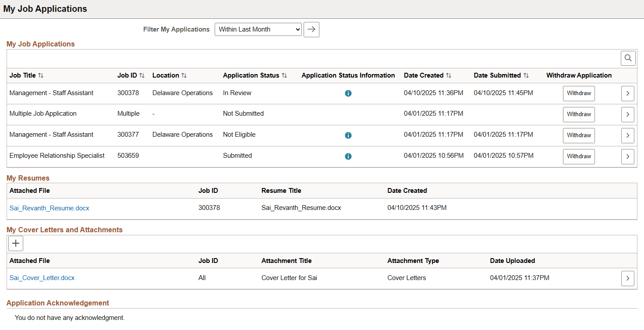Screen dimensions: 644x330
Task: Open the search icon above the applications grid
Action: click(628, 58)
